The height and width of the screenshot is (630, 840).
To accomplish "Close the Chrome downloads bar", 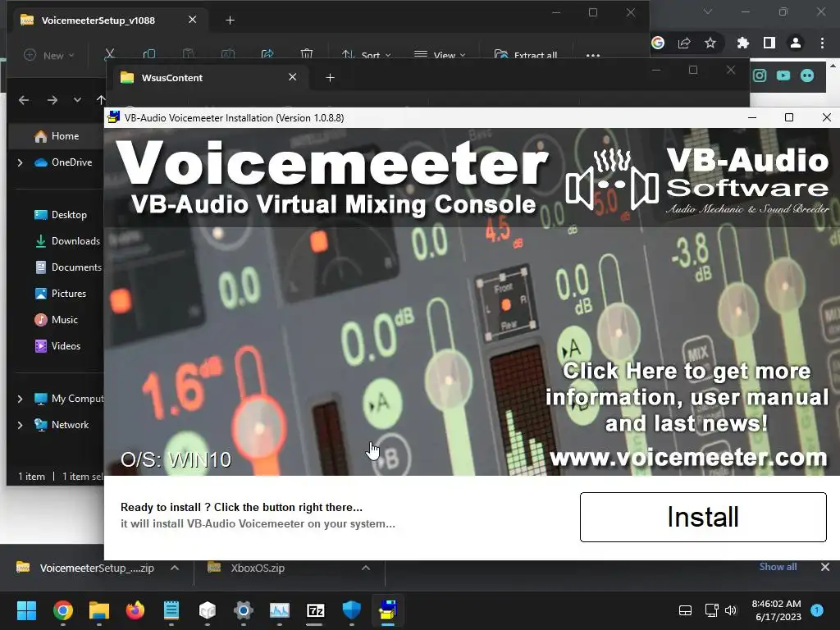I will [x=825, y=567].
